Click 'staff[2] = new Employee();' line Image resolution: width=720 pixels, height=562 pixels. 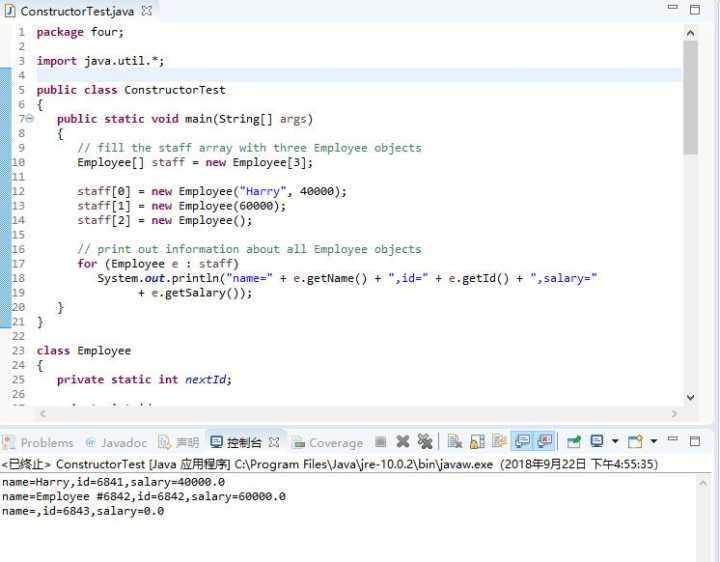pos(165,220)
